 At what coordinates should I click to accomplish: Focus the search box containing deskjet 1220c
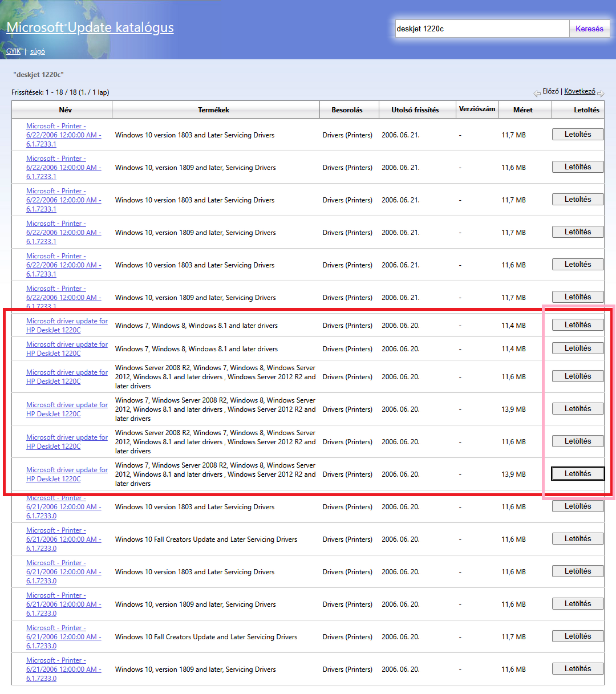pos(483,29)
